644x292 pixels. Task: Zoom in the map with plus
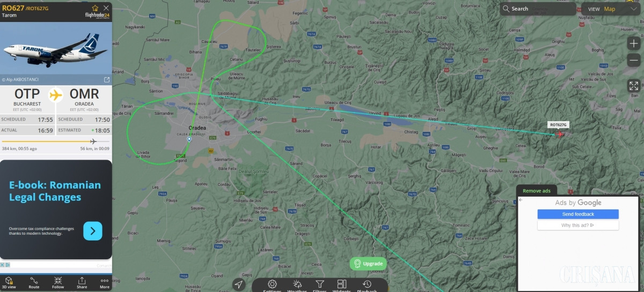[633, 44]
